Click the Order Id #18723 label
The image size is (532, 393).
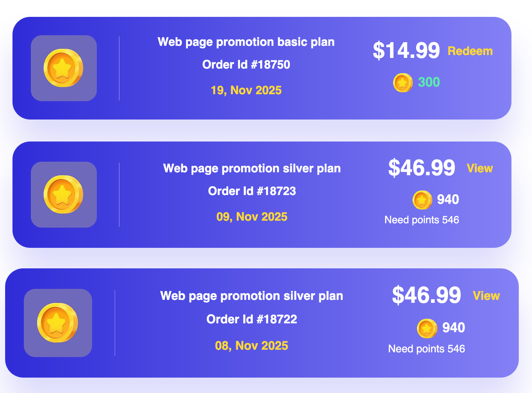click(252, 191)
